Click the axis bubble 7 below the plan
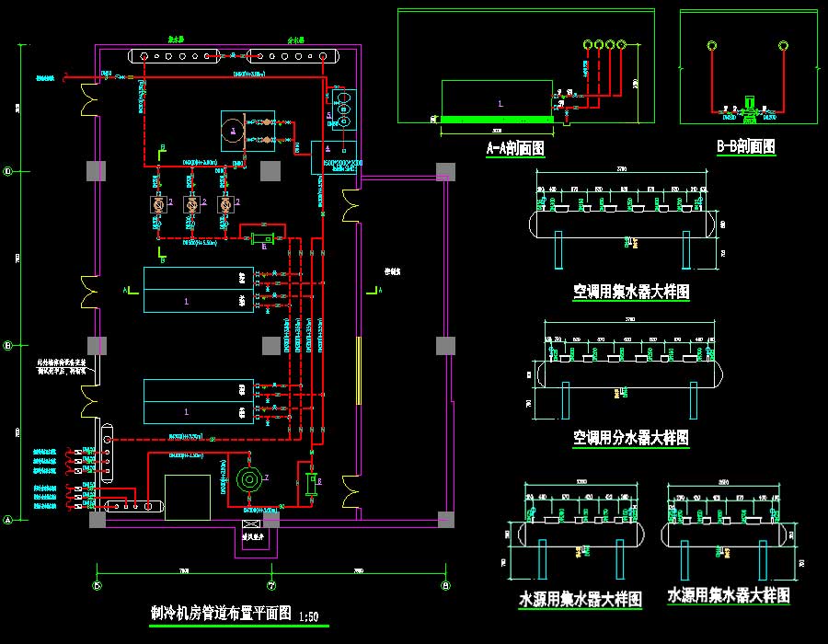Image resolution: width=828 pixels, height=644 pixels. [271, 585]
